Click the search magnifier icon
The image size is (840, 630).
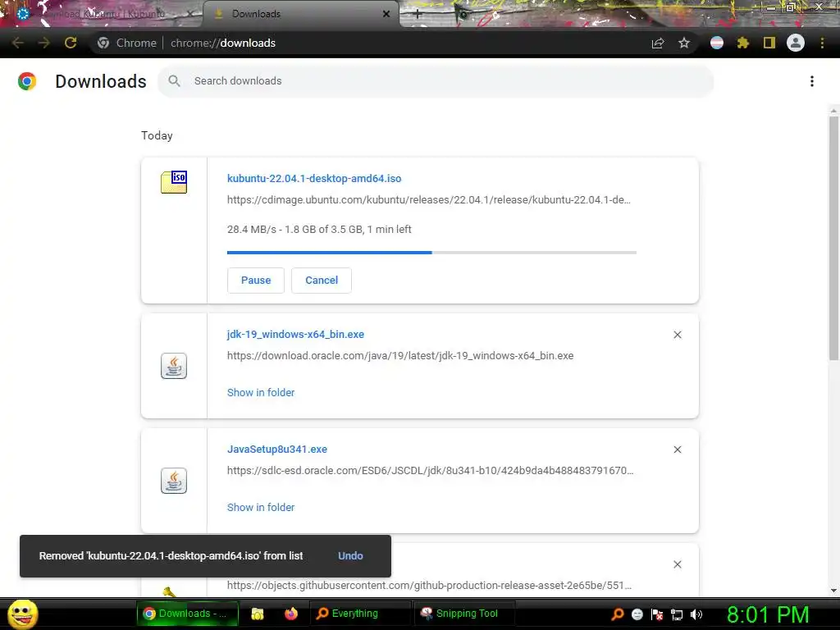tap(174, 81)
